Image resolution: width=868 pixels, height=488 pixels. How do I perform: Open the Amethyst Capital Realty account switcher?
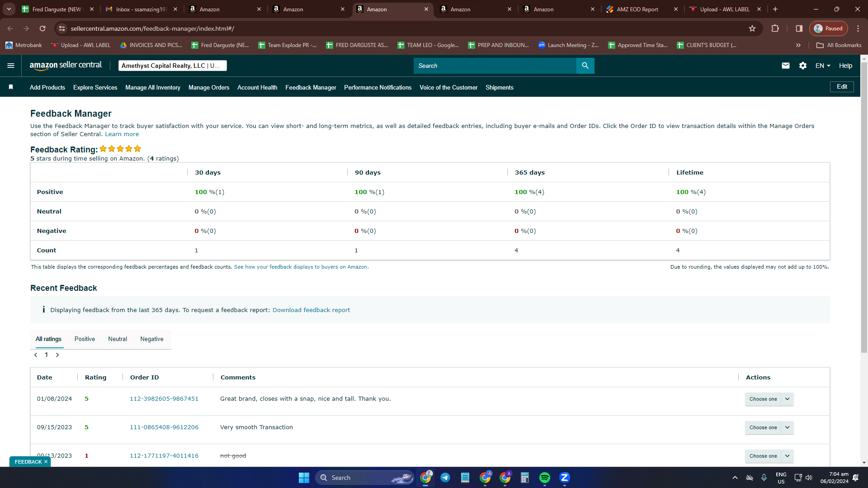point(173,66)
